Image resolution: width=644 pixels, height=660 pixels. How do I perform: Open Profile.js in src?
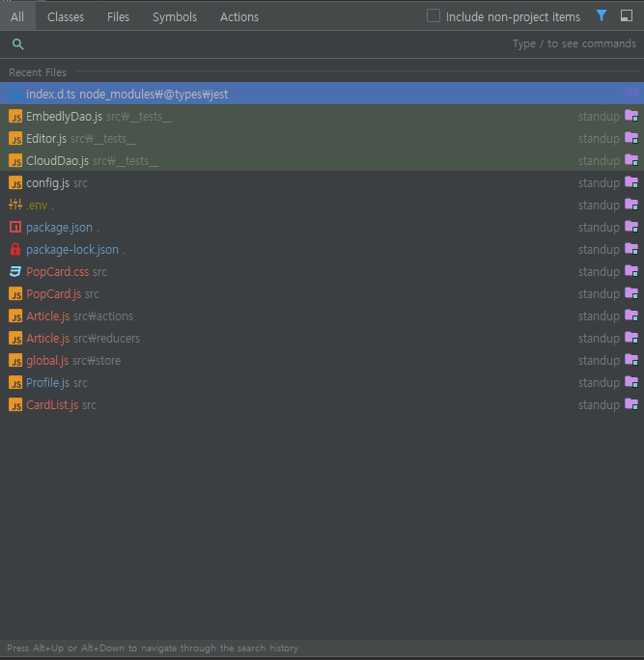click(322, 383)
